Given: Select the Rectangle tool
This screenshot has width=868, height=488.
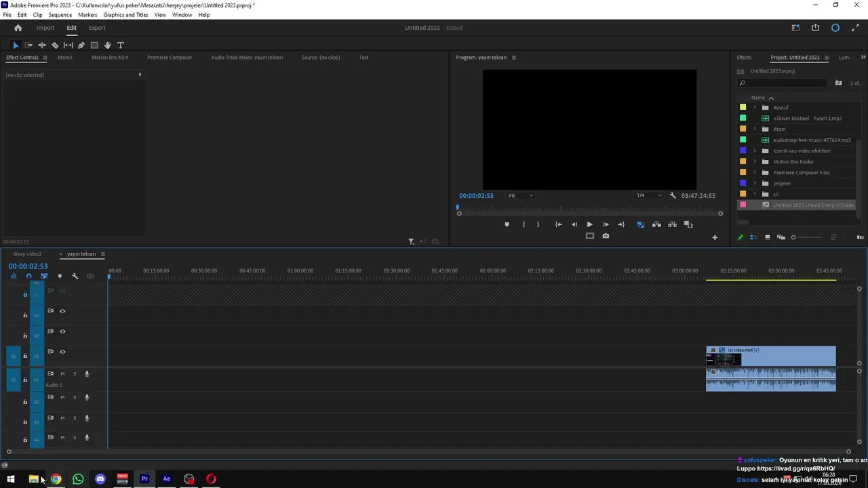Looking at the screenshot, I should 94,45.
